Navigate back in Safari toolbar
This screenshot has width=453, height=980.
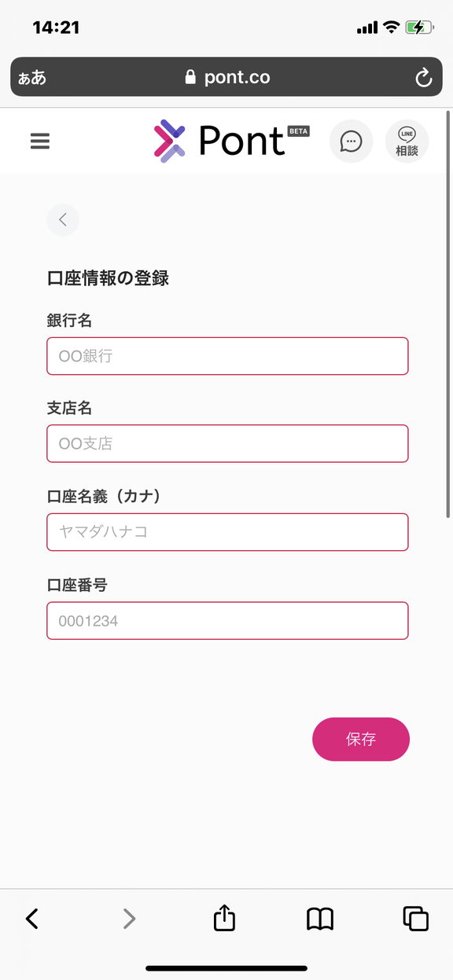[32, 919]
